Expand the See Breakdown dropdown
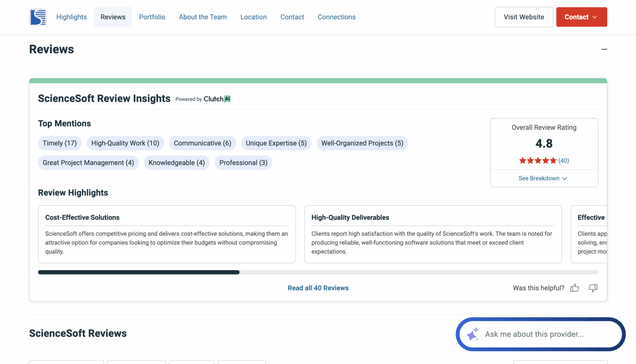Screen dimensions: 636x364 [x=543, y=178]
